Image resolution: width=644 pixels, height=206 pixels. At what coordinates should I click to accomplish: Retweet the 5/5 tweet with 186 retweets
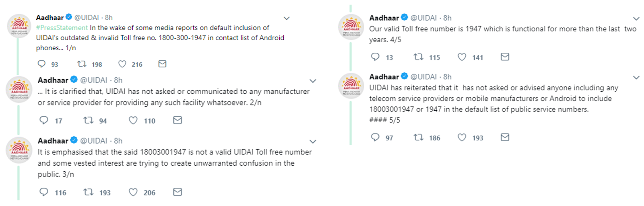tap(419, 138)
